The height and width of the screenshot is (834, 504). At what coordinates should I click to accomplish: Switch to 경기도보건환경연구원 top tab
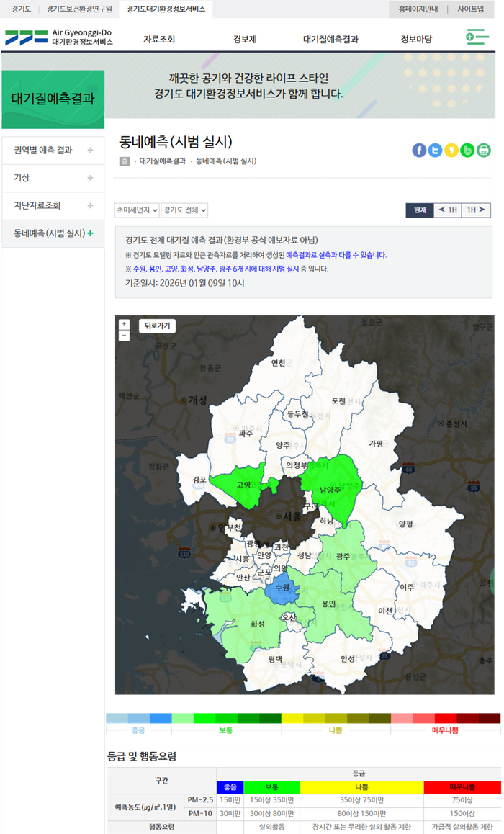tap(79, 9)
